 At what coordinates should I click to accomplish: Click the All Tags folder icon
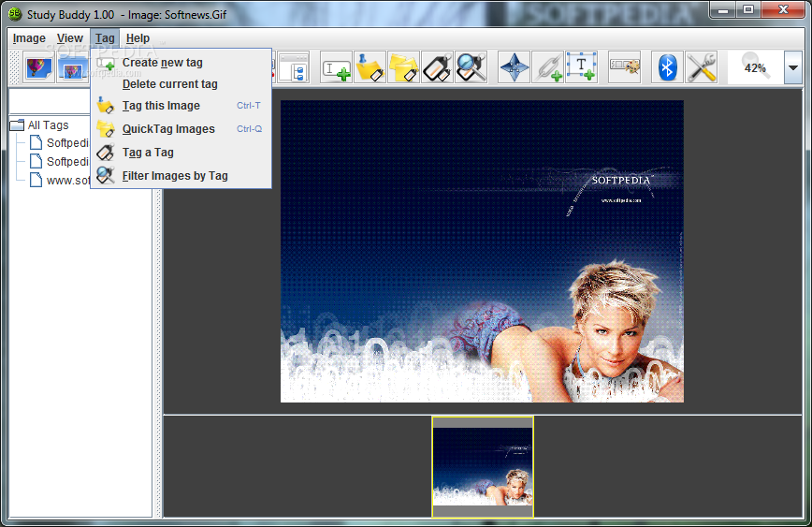click(17, 124)
